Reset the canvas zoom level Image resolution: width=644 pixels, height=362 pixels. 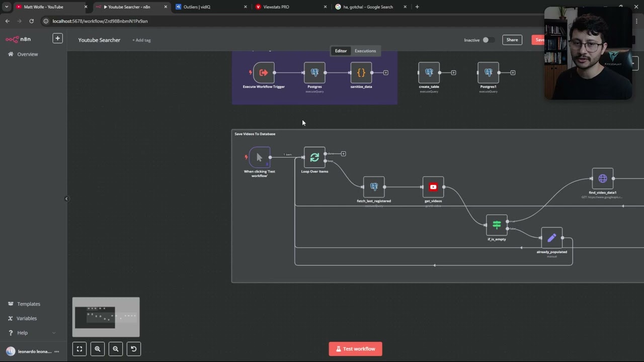[134, 349]
